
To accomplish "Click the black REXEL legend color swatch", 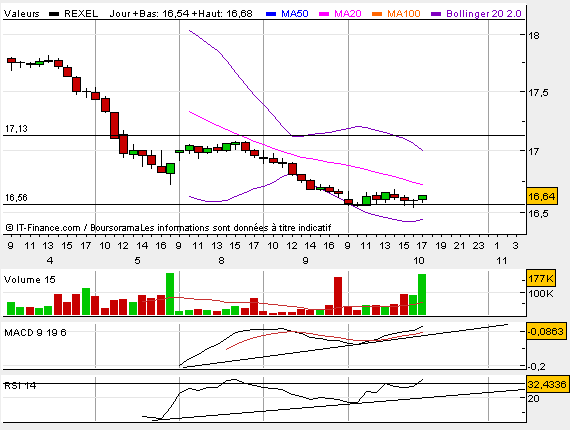I will (54, 14).
